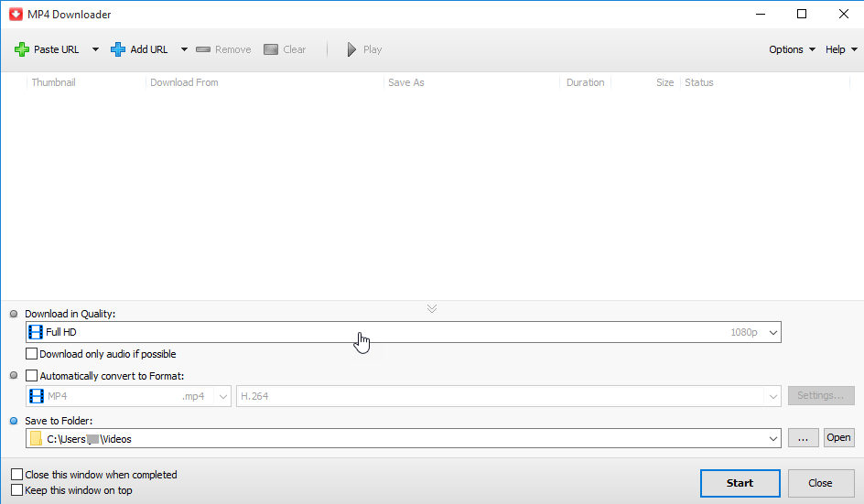
Task: Sort by Save As column header
Action: (x=406, y=82)
